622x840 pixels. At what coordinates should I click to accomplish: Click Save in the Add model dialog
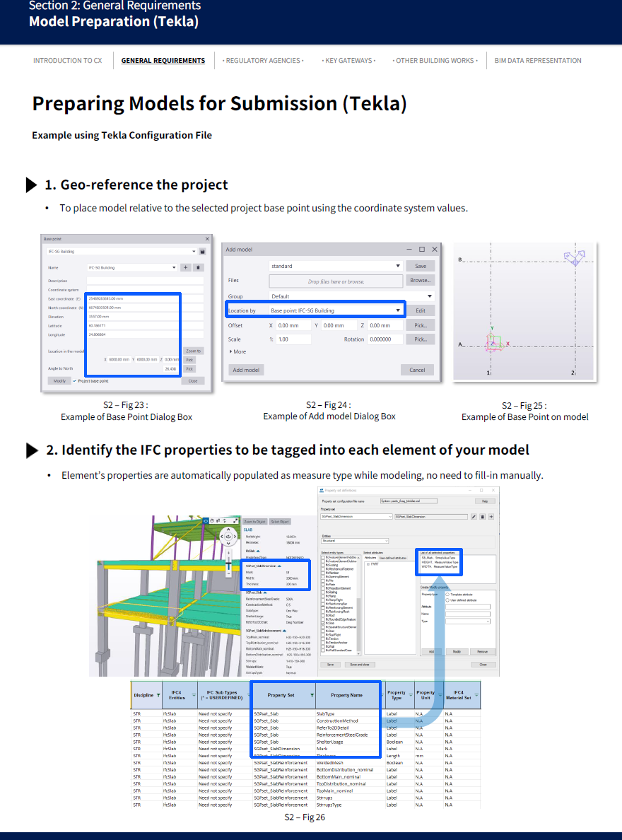[421, 266]
